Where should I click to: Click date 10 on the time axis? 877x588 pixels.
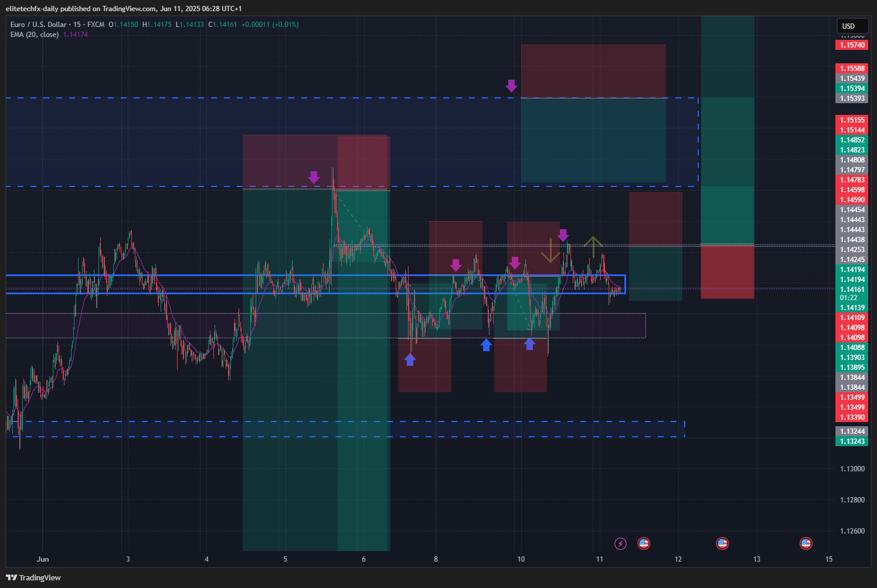pos(521,559)
